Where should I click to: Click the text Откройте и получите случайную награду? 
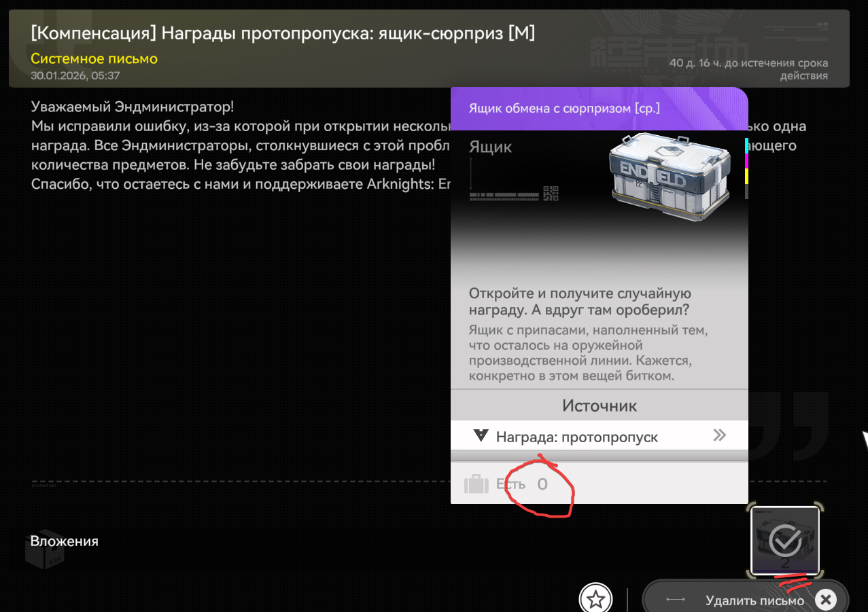click(x=580, y=302)
